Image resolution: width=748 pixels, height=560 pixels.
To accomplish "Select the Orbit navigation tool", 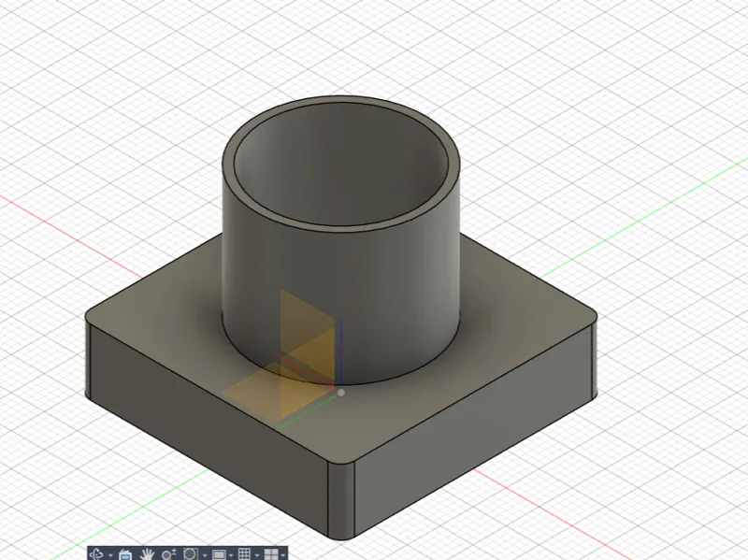I will 97,554.
